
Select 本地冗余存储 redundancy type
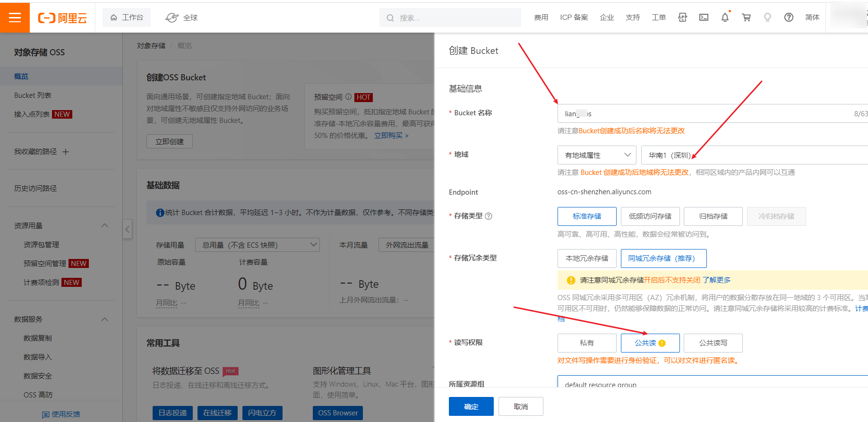587,258
